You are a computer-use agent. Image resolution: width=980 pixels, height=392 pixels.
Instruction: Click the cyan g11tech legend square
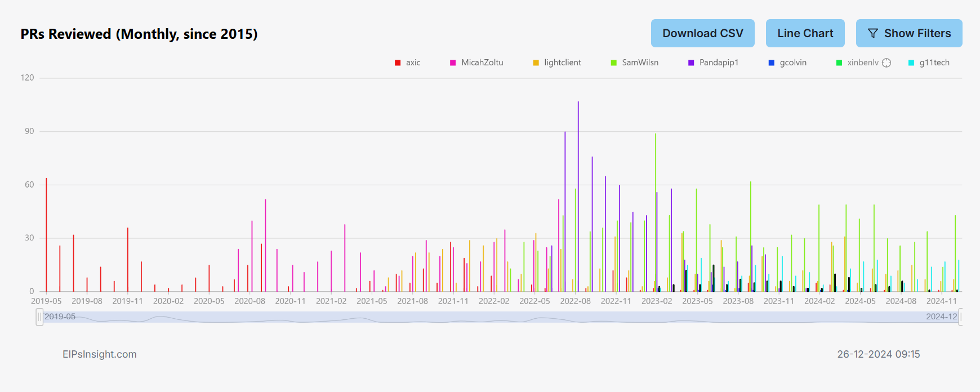(x=911, y=63)
